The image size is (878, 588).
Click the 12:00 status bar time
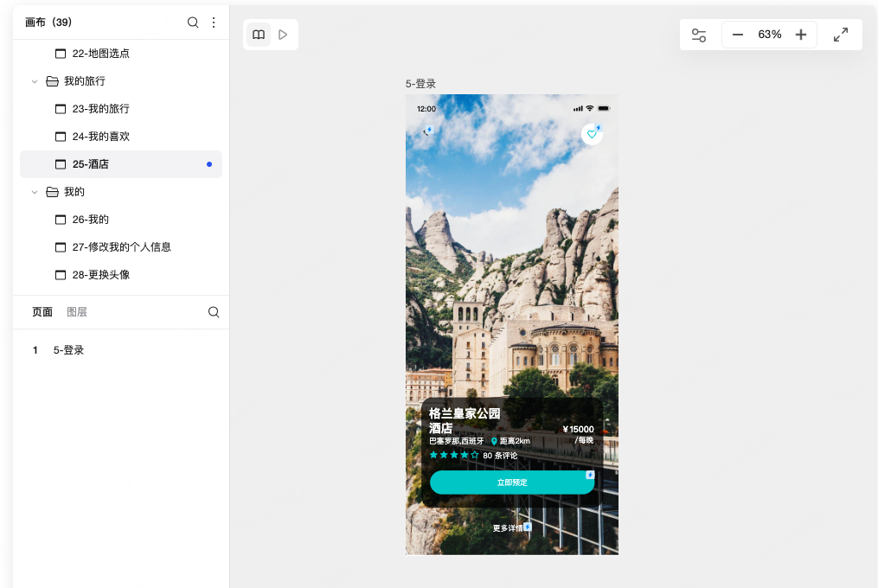click(x=426, y=109)
